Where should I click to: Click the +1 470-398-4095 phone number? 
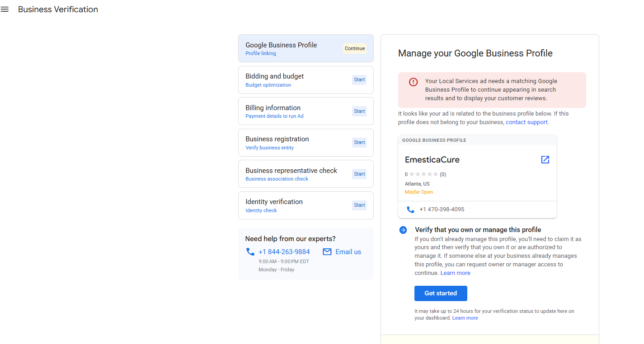(x=442, y=209)
